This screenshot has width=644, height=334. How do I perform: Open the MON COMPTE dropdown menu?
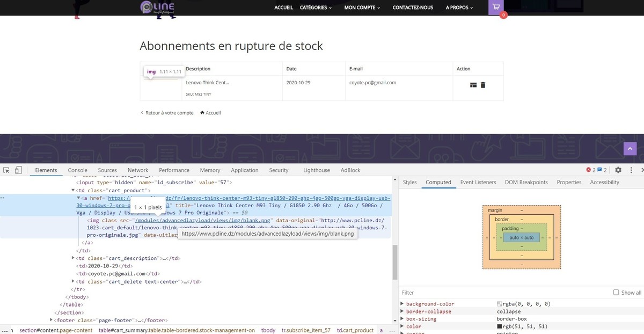[362, 8]
